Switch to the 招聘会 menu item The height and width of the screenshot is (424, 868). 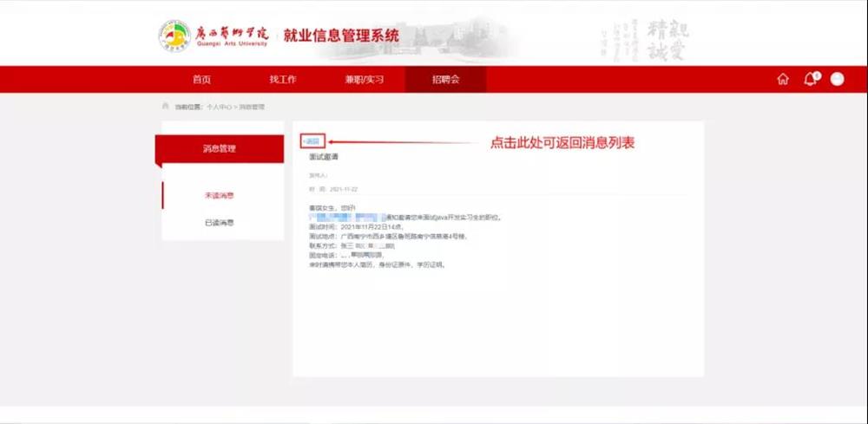pos(445,80)
